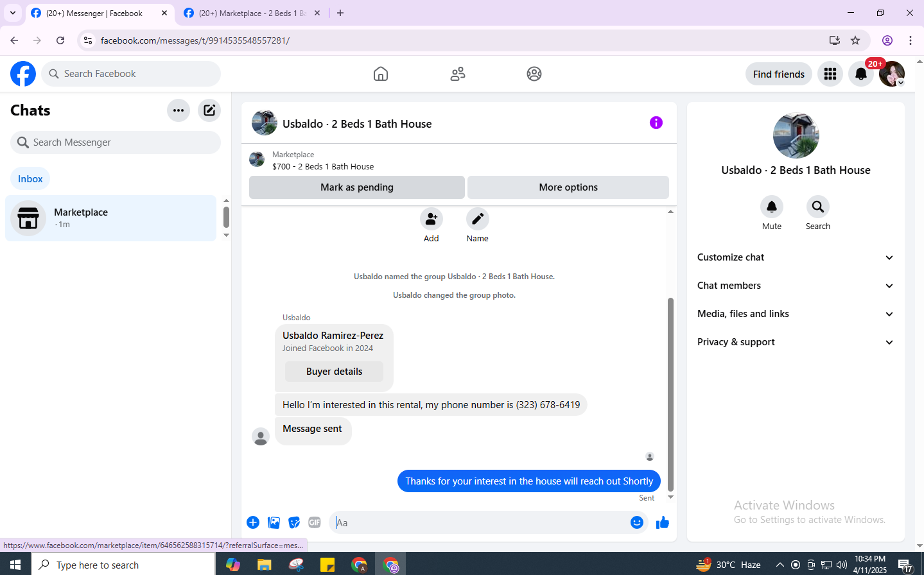Attach a photo file in the composer
The width and height of the screenshot is (924, 575).
tap(274, 522)
